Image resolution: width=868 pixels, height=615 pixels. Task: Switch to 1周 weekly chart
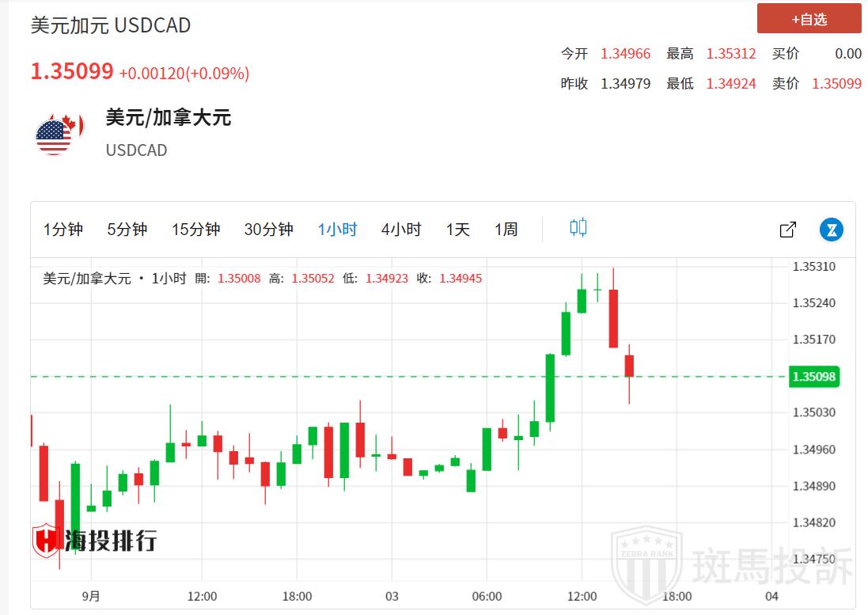(506, 230)
